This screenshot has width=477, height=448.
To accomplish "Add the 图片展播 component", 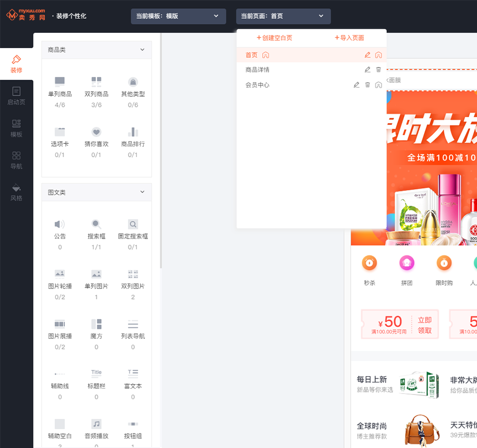I will click(x=59, y=334).
